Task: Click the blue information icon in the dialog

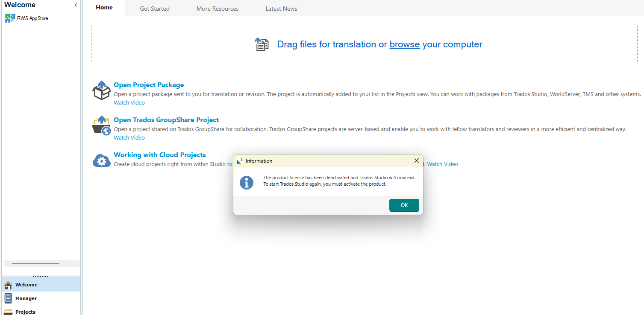Action: (246, 182)
